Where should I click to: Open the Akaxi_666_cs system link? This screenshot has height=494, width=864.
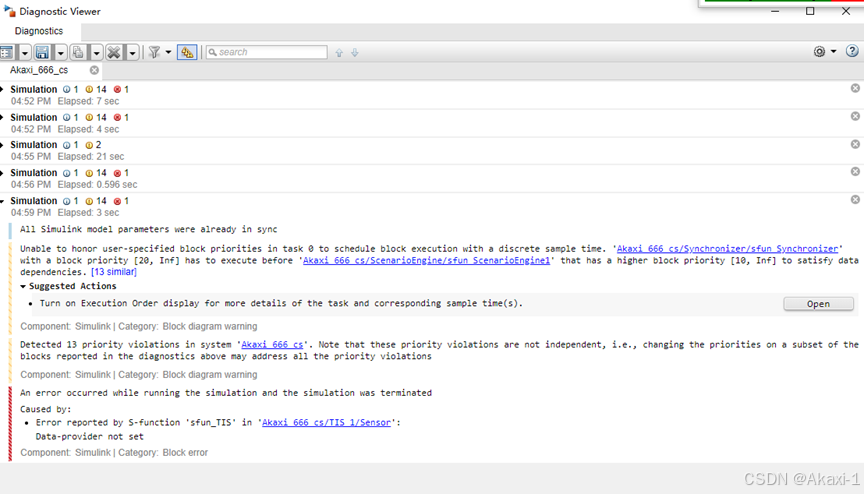click(x=272, y=345)
